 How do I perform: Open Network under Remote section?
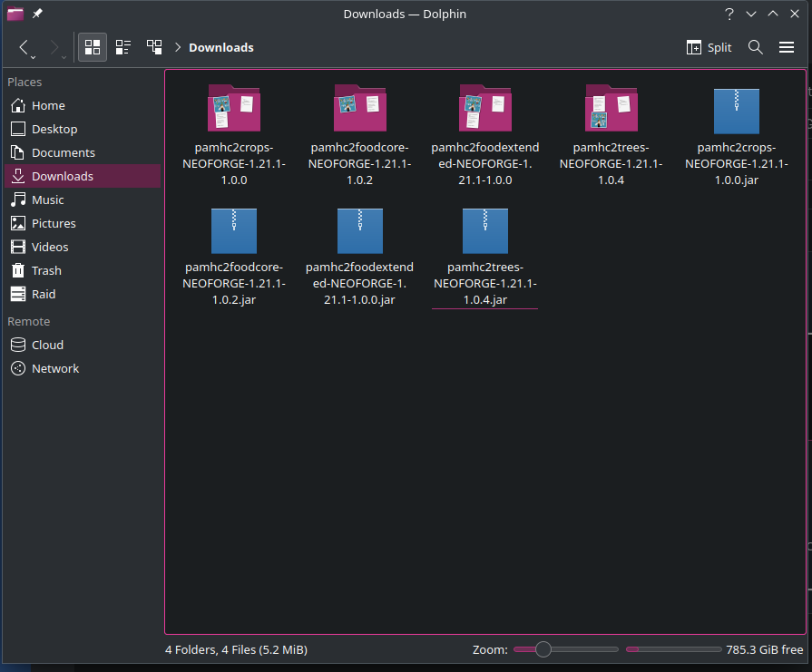coord(54,368)
